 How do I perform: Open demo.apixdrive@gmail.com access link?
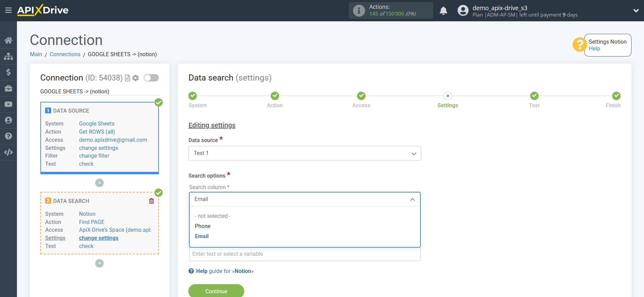coord(113,140)
